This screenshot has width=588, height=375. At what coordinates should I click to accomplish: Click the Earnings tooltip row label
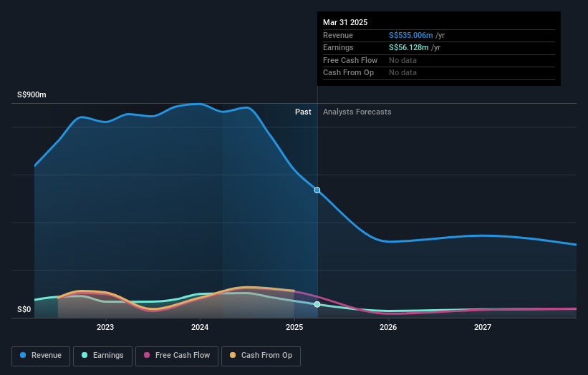(x=338, y=47)
